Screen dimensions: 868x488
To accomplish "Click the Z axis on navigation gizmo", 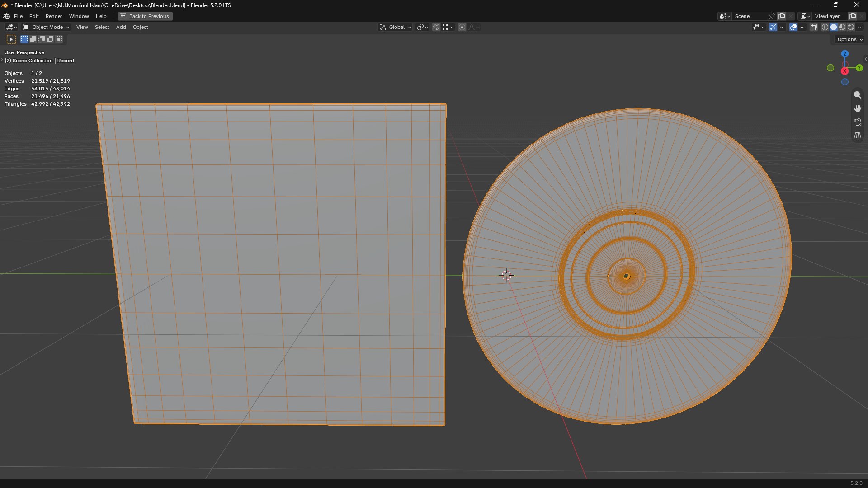I will 845,54.
